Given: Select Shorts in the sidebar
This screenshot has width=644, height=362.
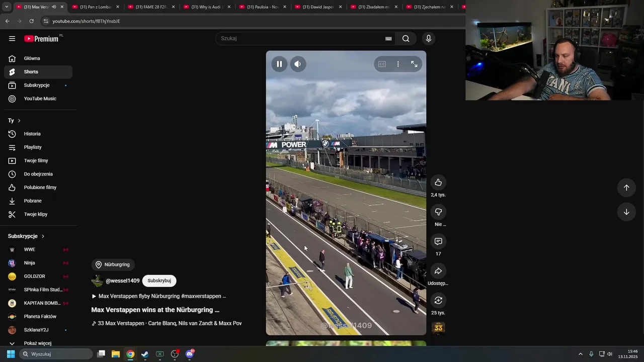Looking at the screenshot, I should click(x=38, y=72).
